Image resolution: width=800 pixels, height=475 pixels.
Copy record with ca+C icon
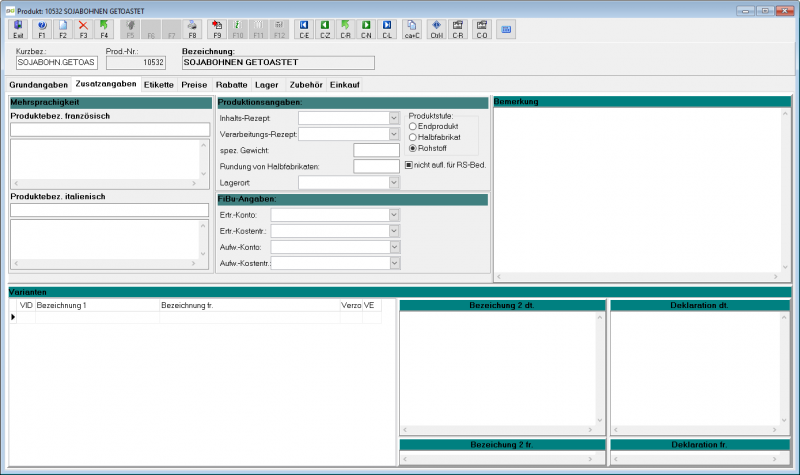(412, 29)
